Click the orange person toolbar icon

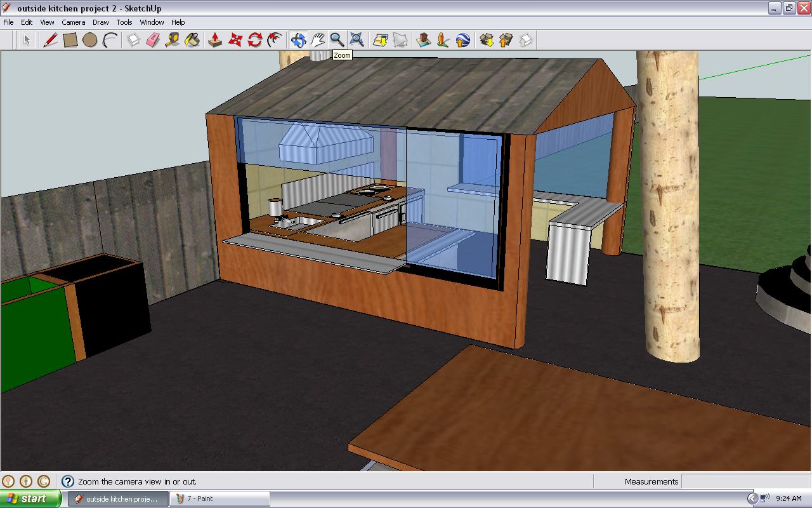(443, 40)
